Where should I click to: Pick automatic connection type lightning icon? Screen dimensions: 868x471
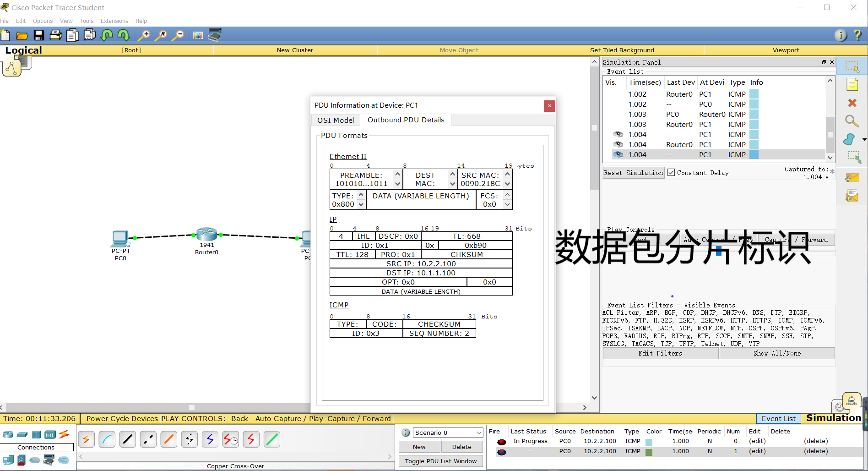point(86,439)
